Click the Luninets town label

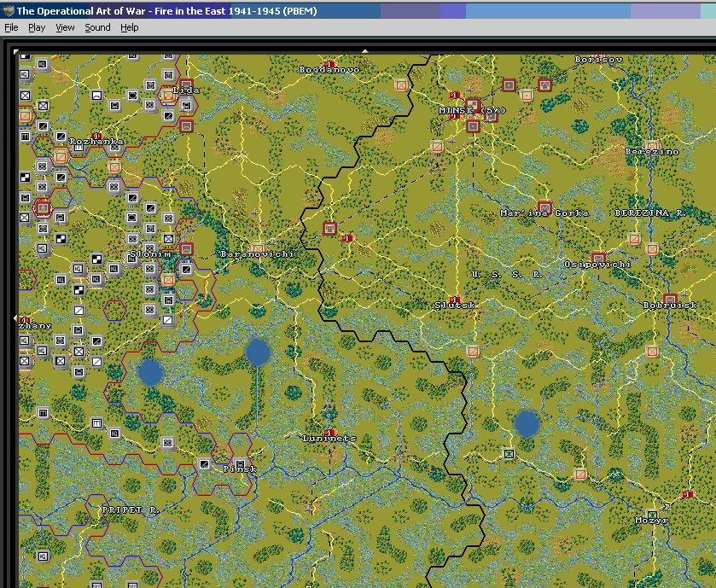[x=329, y=439]
